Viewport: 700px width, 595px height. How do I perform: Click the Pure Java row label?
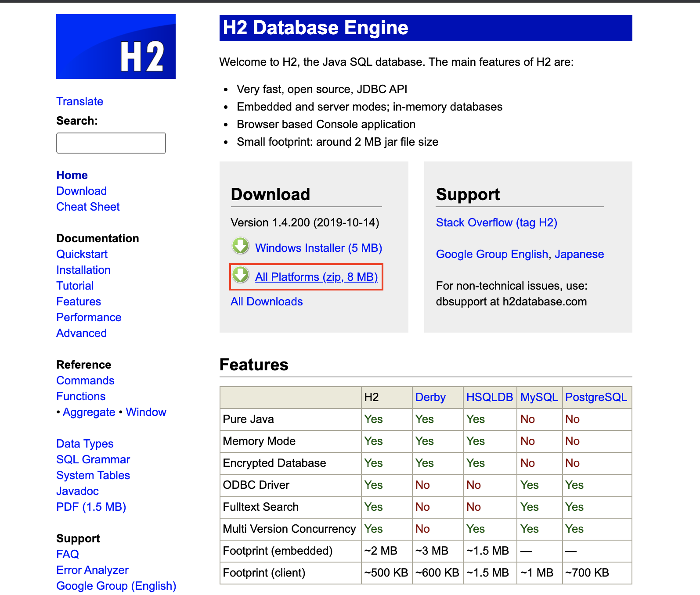tap(248, 419)
